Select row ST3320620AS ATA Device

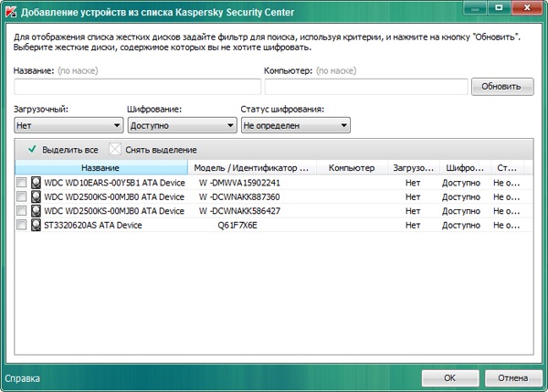pyautogui.click(x=274, y=225)
